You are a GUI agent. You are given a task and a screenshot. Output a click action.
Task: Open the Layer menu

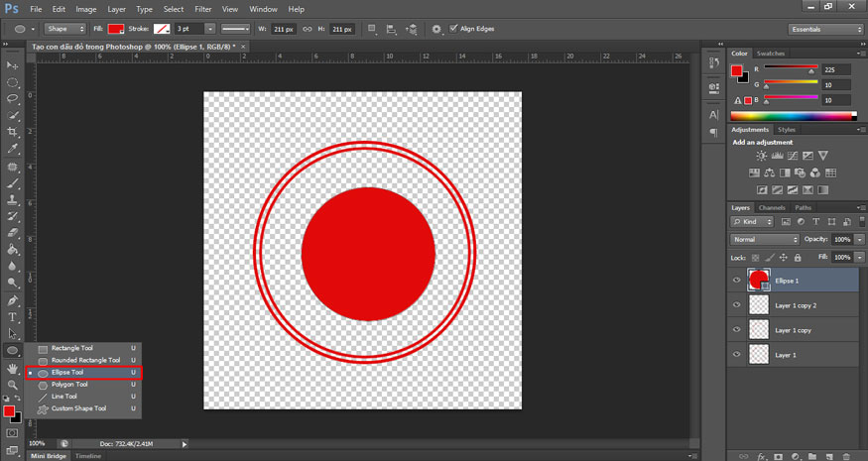coord(117,9)
